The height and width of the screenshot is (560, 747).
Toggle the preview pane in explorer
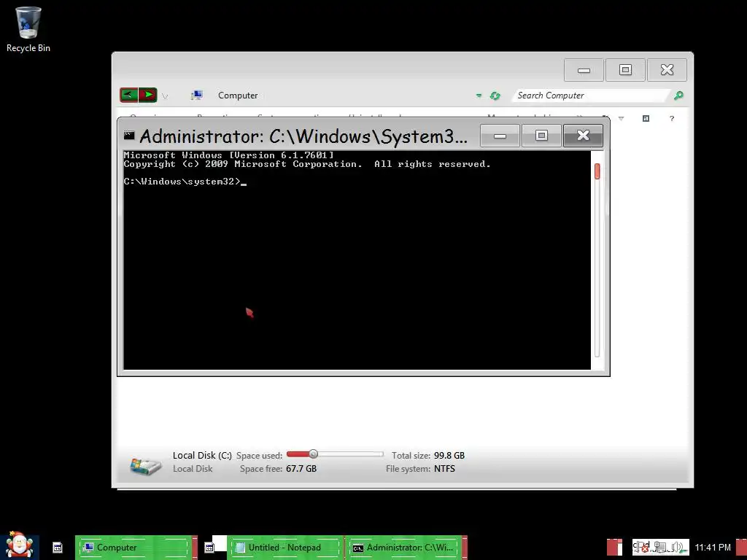646,119
